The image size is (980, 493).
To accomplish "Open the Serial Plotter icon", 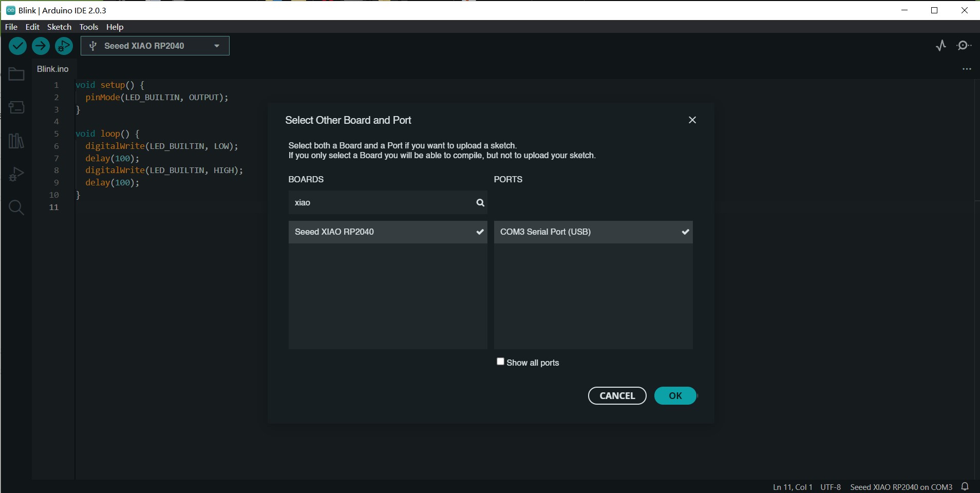I will pyautogui.click(x=940, y=46).
